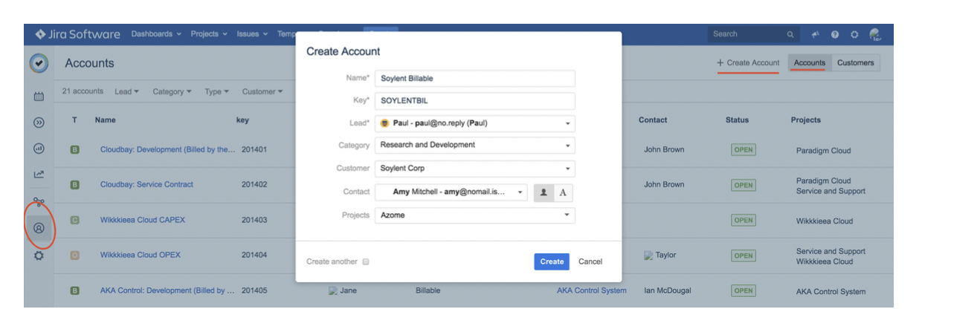Click the B type badge for AKA Control

[x=74, y=290]
